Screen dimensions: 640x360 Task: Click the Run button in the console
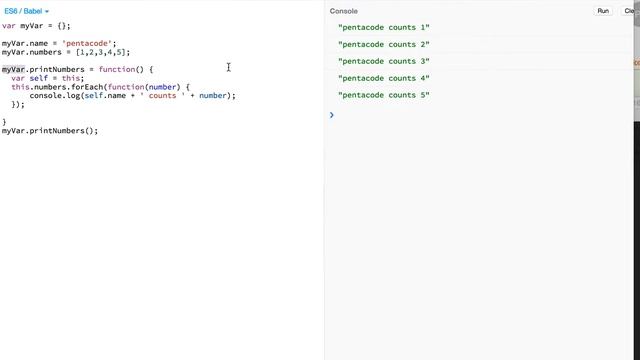[x=603, y=11]
